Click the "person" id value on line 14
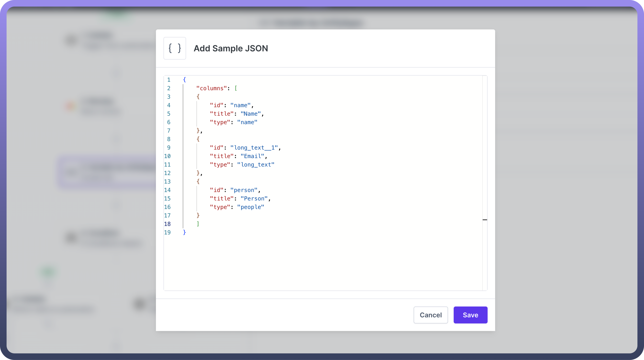644x360 pixels. 244,190
